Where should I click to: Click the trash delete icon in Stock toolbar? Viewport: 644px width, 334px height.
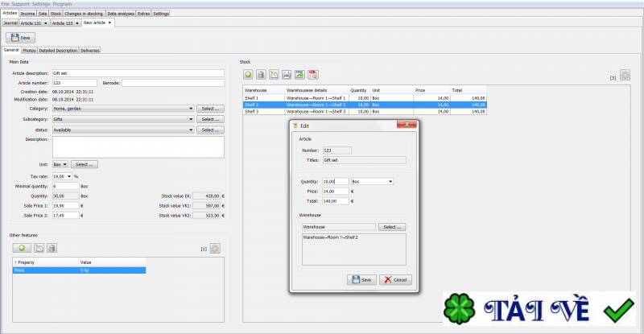pyautogui.click(x=262, y=75)
